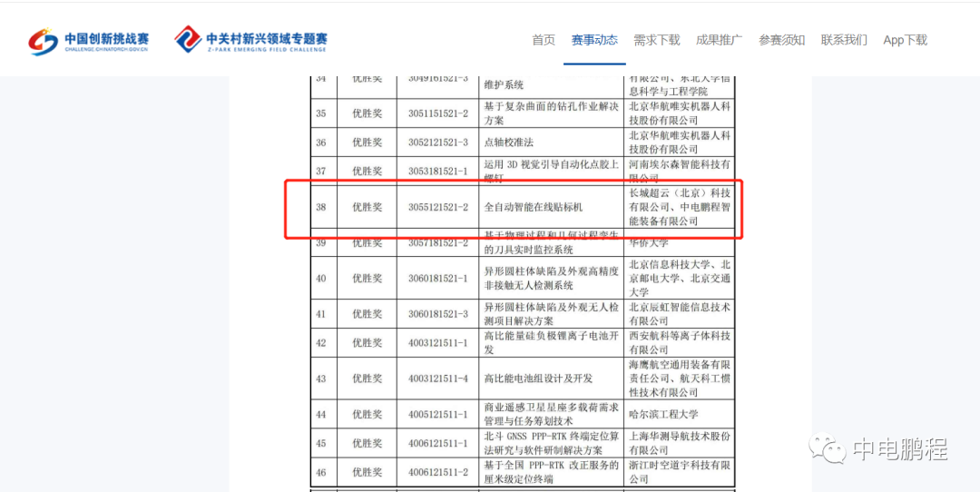980x492 pixels.
Task: Go to 需求下载 in the navigation bar
Action: [x=656, y=40]
